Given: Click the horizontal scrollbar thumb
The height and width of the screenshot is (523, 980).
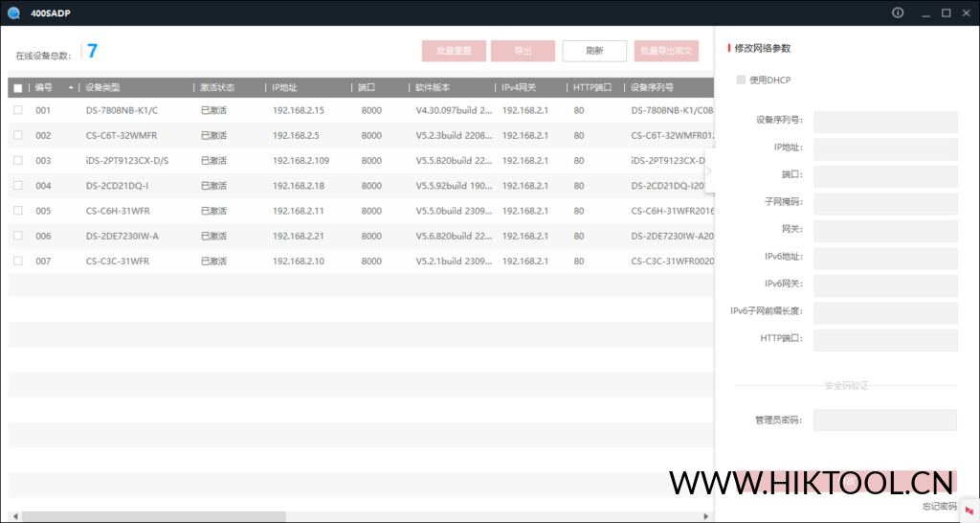Looking at the screenshot, I should click(154, 516).
